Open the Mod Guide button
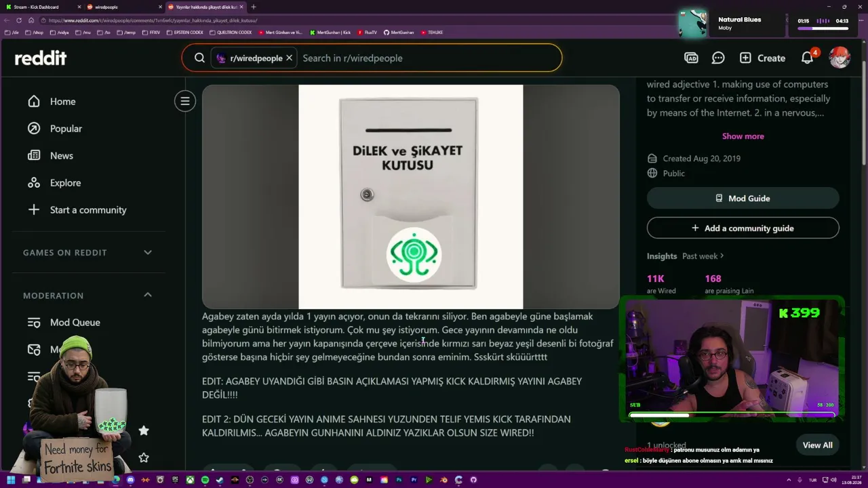This screenshot has height=488, width=868. pos(743,199)
